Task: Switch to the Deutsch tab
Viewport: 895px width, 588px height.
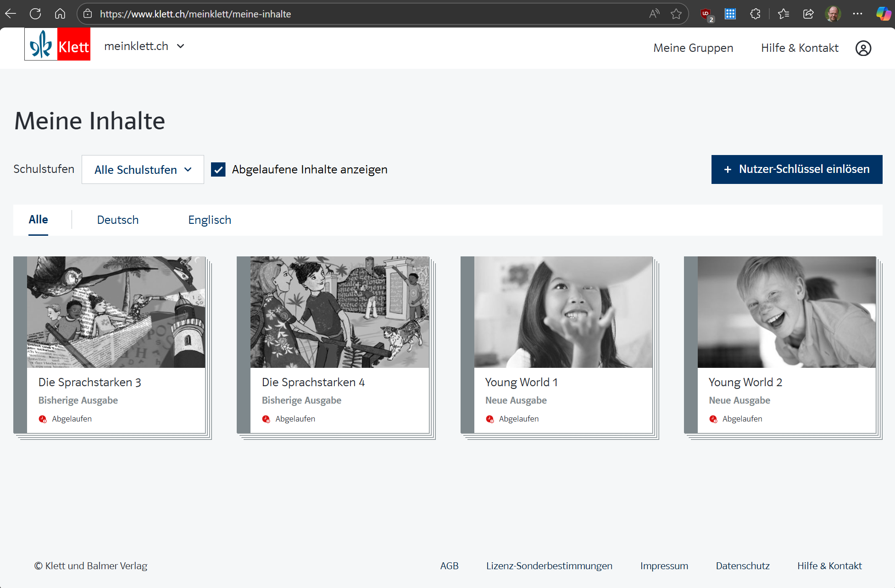Action: (117, 220)
